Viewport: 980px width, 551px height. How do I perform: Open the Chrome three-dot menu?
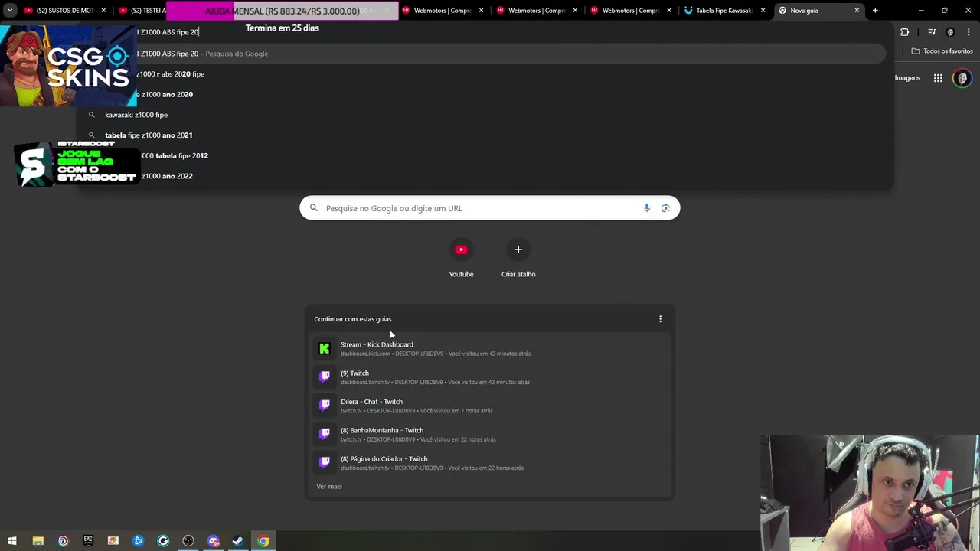(969, 32)
